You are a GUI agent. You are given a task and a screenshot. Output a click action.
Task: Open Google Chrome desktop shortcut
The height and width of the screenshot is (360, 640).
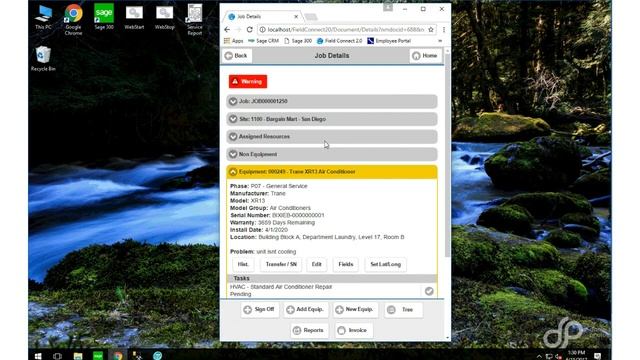pyautogui.click(x=73, y=19)
